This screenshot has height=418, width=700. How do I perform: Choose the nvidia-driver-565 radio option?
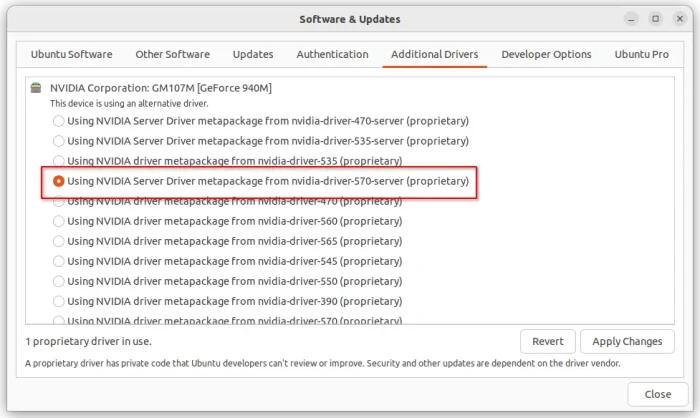coord(58,241)
